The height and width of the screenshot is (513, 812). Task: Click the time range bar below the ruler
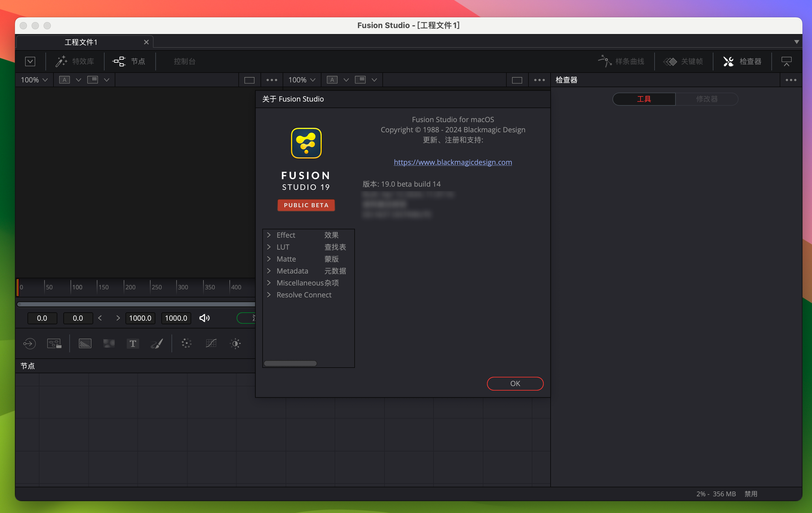[136, 304]
